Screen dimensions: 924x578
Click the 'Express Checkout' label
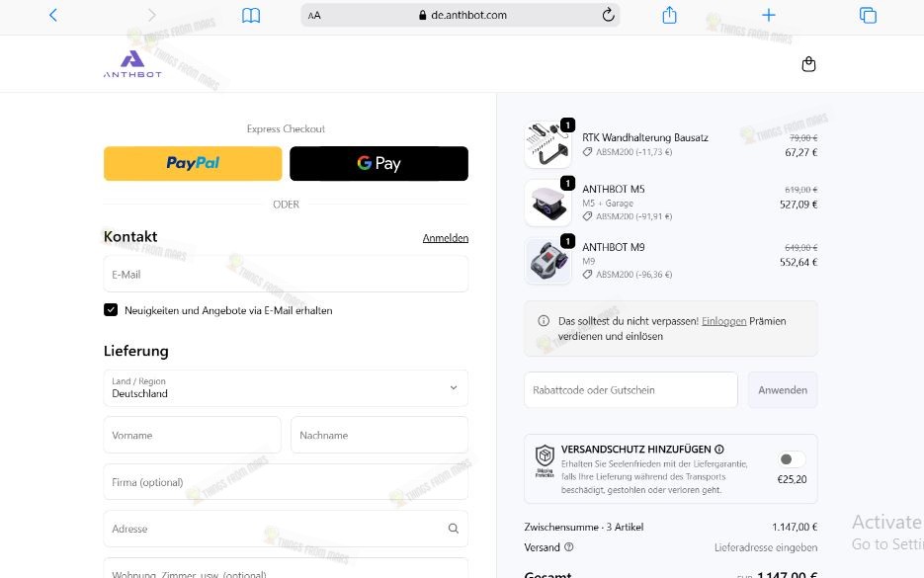click(x=286, y=129)
